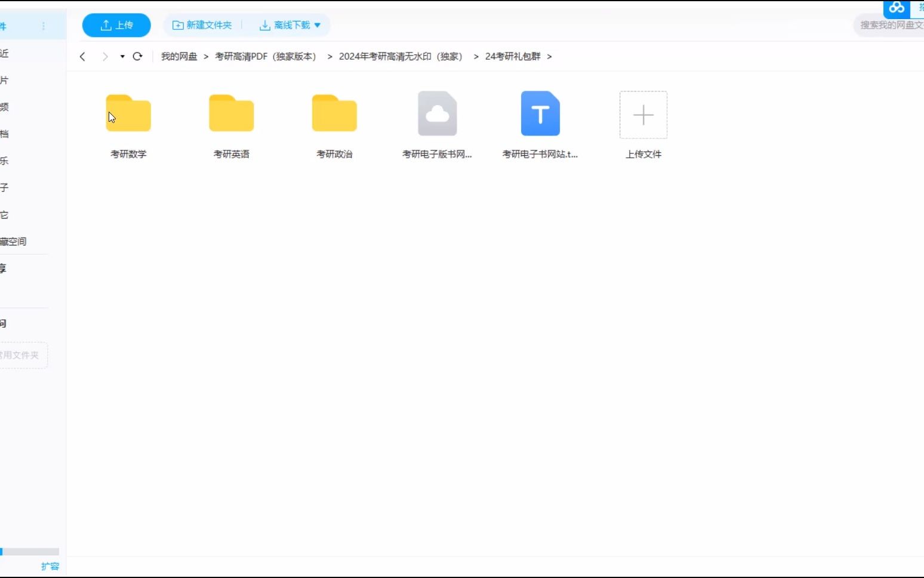The image size is (924, 578).
Task: Add a 常用文件夹 shortcut in sidebar
Action: [23, 355]
